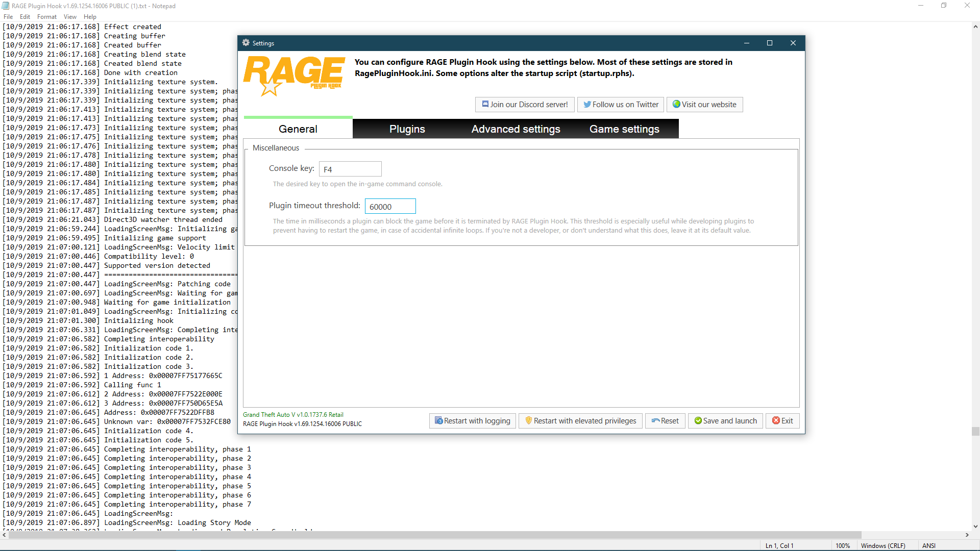
Task: Select the Game settings tab
Action: (624, 129)
